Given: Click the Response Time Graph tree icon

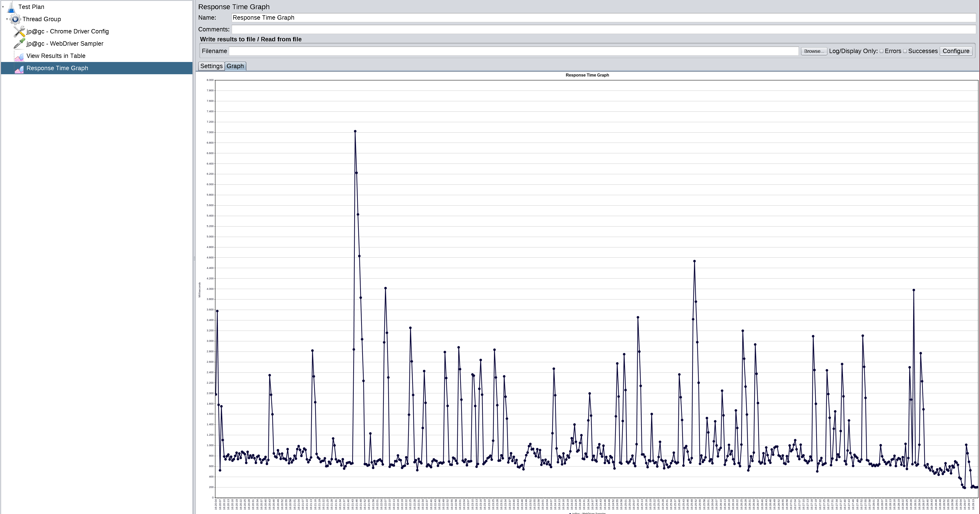Looking at the screenshot, I should (19, 68).
